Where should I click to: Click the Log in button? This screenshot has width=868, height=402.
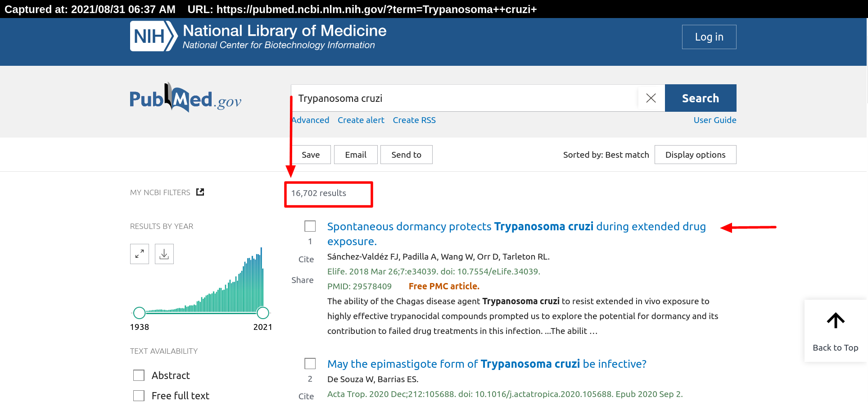click(x=709, y=37)
